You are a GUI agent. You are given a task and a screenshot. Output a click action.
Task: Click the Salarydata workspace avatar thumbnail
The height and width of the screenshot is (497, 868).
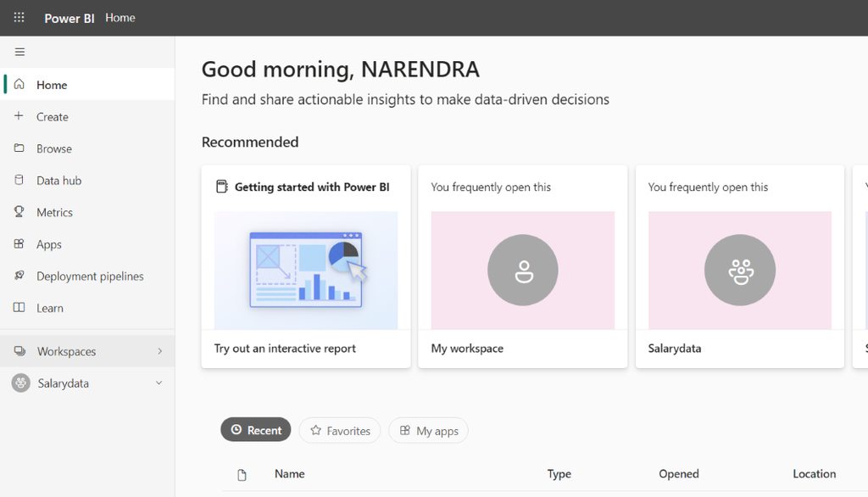(x=739, y=270)
